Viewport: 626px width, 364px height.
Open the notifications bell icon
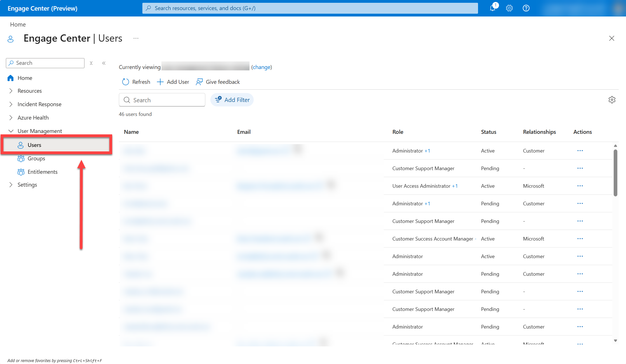[493, 8]
